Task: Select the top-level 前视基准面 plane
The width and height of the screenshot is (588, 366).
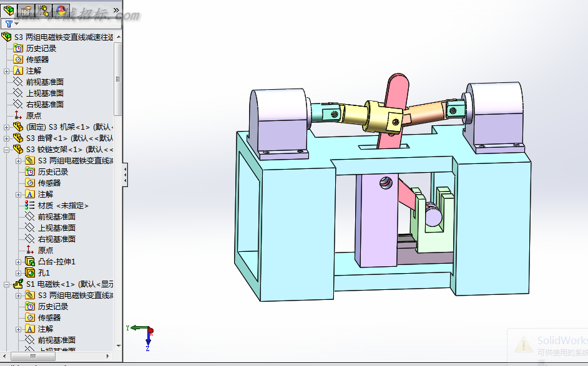Action: tap(44, 82)
